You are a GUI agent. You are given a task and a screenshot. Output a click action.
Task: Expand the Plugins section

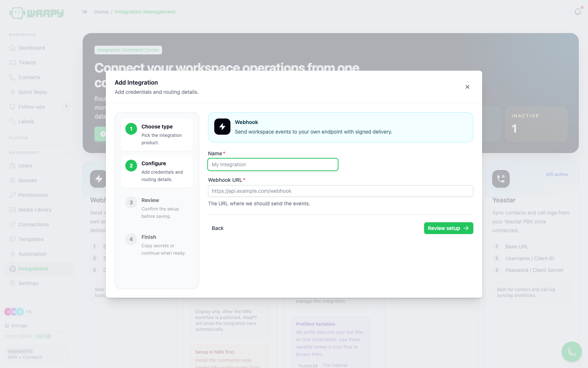pyautogui.click(x=67, y=138)
